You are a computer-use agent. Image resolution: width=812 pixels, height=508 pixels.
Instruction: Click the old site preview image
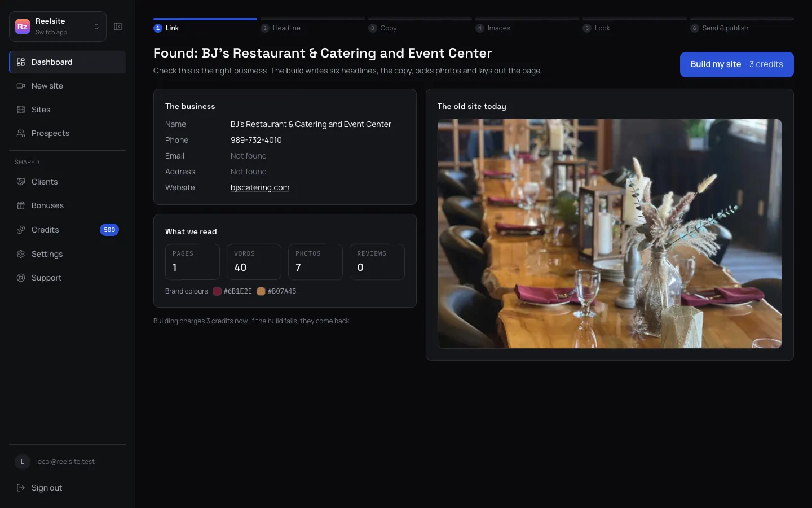(610, 234)
